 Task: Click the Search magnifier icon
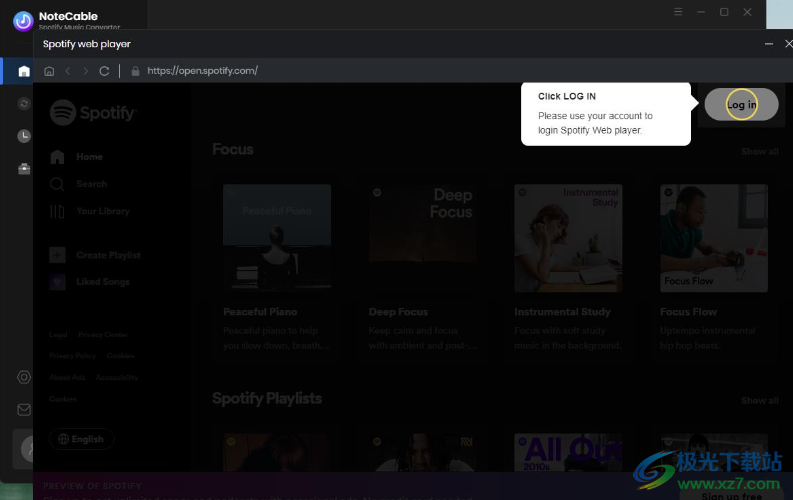pyautogui.click(x=57, y=184)
